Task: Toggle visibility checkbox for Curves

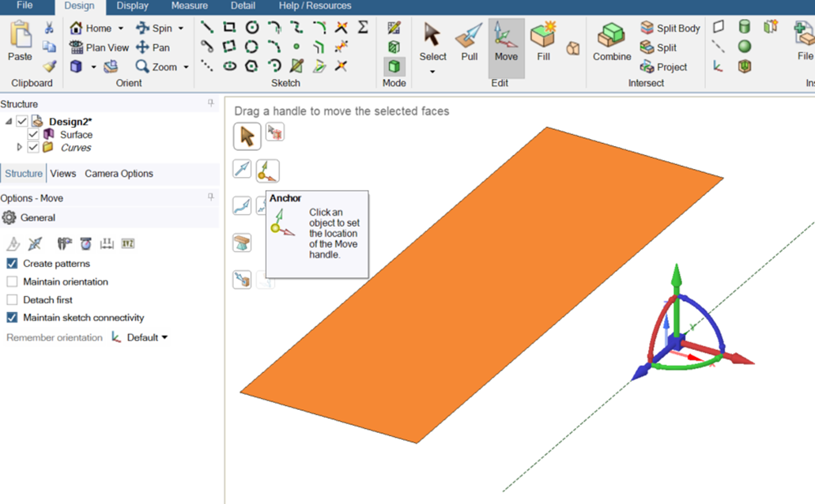Action: click(33, 148)
